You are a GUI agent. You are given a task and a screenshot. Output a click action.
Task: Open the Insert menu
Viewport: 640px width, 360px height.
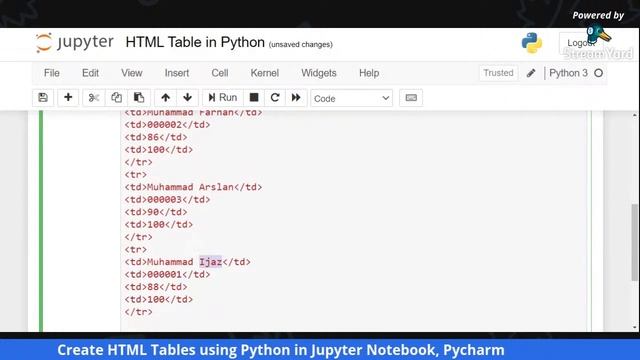[177, 73]
